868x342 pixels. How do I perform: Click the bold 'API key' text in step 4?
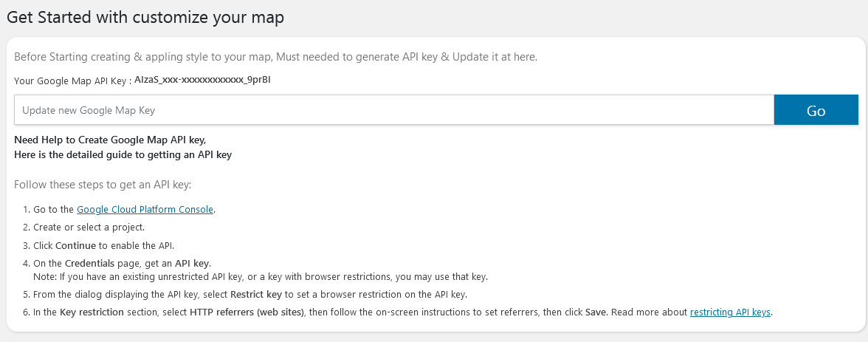pyautogui.click(x=193, y=263)
